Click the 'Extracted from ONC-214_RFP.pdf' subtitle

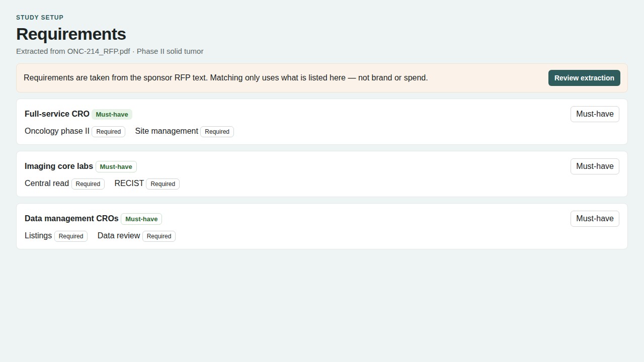(x=110, y=51)
